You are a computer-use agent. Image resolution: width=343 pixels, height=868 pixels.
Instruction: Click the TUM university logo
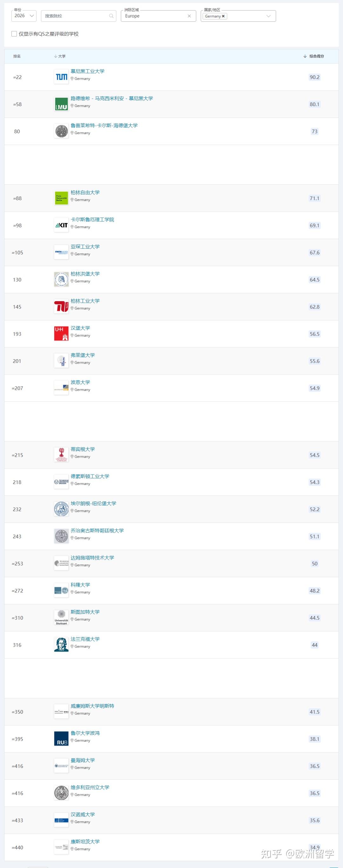[61, 77]
